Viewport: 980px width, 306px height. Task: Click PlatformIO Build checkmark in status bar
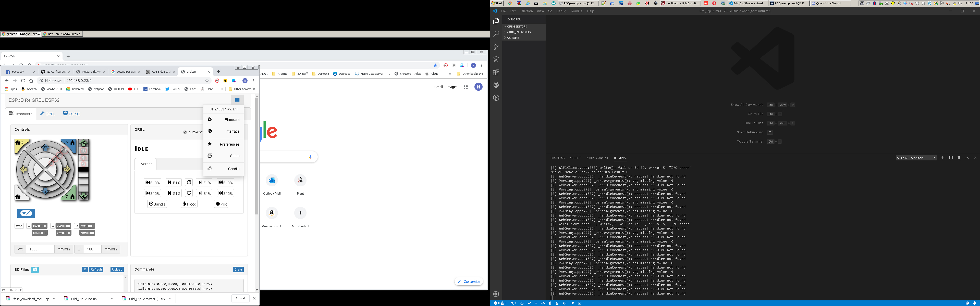(x=529, y=303)
